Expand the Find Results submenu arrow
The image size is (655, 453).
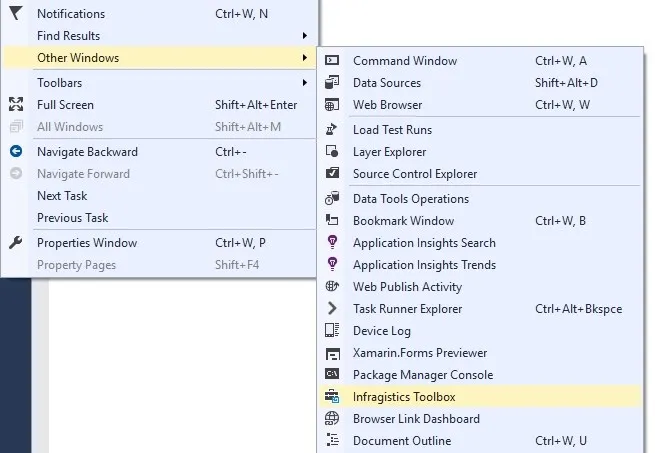tap(304, 36)
